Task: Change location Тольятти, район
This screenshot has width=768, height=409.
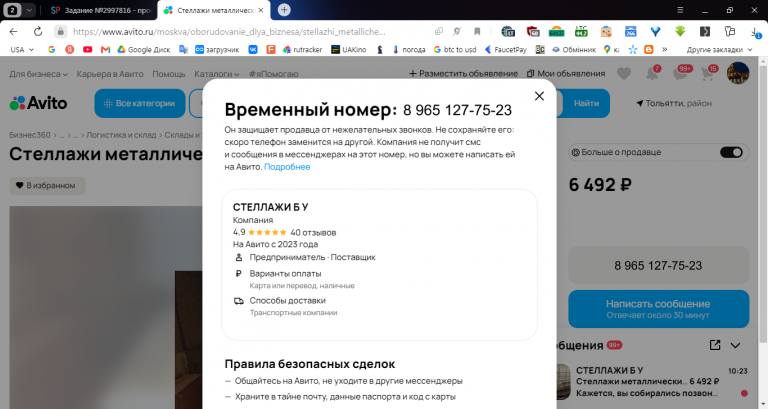Action: click(x=674, y=103)
